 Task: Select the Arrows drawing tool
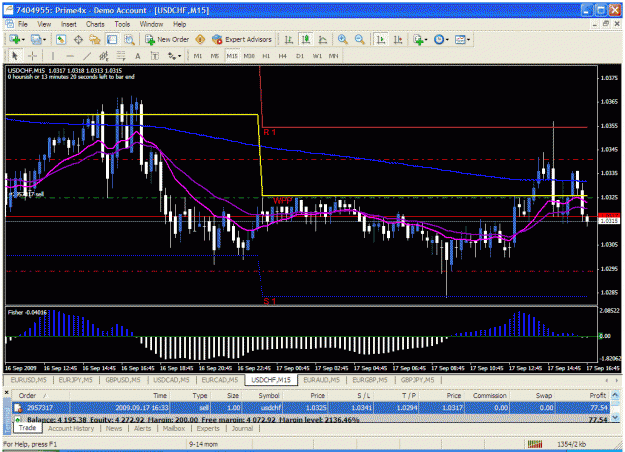pos(172,56)
